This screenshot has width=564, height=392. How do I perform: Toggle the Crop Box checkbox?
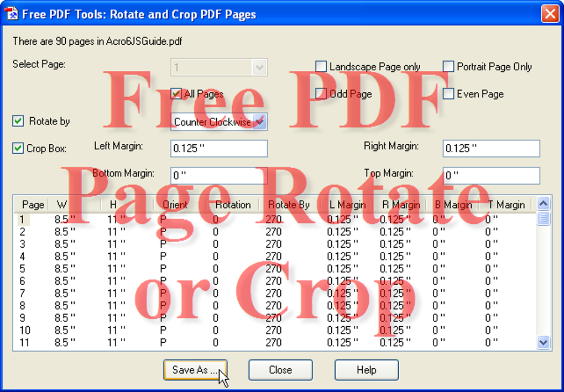pyautogui.click(x=18, y=148)
